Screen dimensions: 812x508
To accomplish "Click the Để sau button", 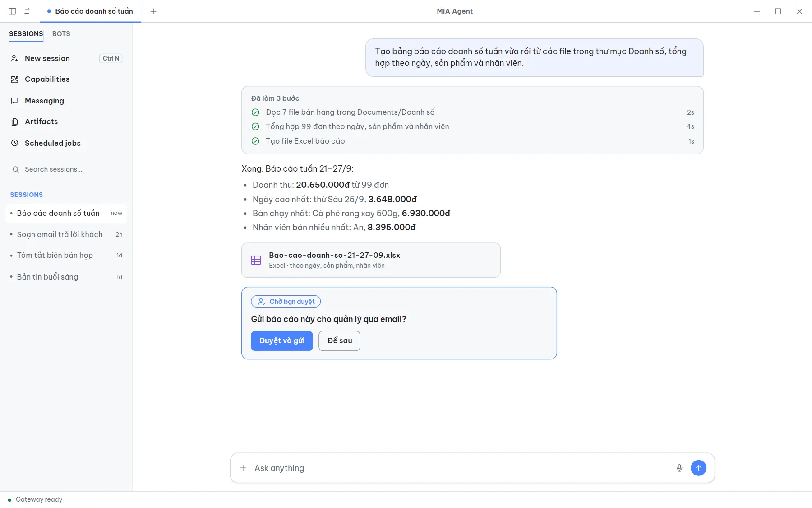I will [339, 341].
